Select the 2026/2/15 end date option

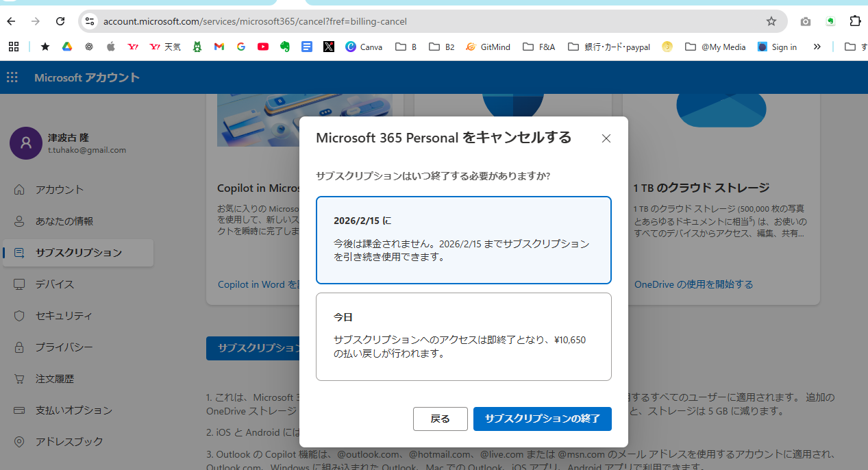point(463,240)
